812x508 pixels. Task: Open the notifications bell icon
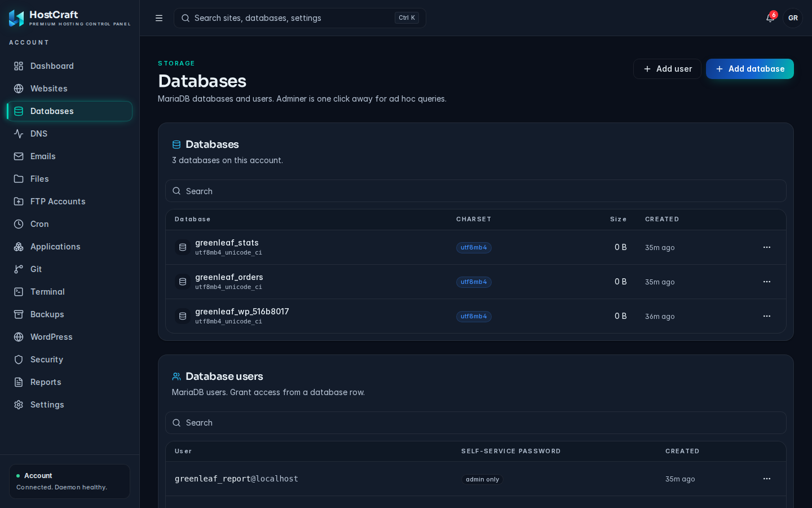(x=770, y=18)
